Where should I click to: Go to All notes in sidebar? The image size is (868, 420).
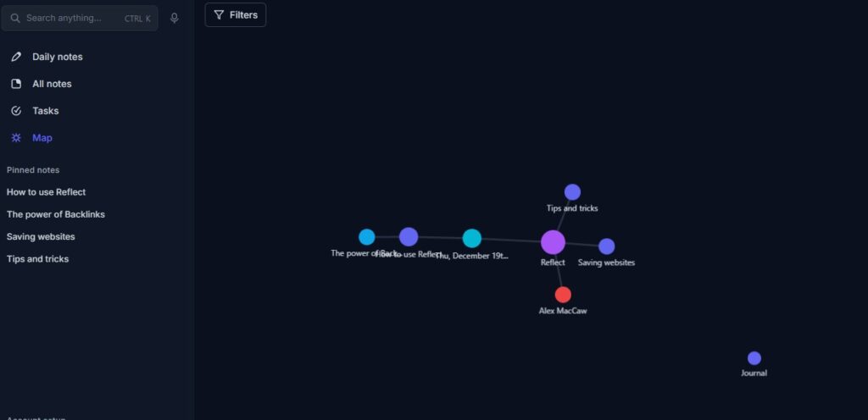click(52, 84)
